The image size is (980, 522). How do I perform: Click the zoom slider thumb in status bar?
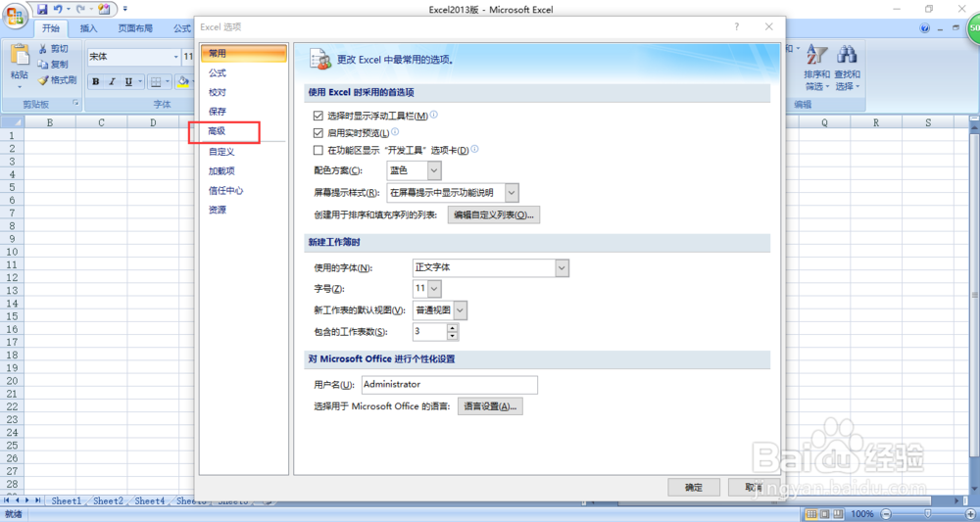tap(927, 514)
